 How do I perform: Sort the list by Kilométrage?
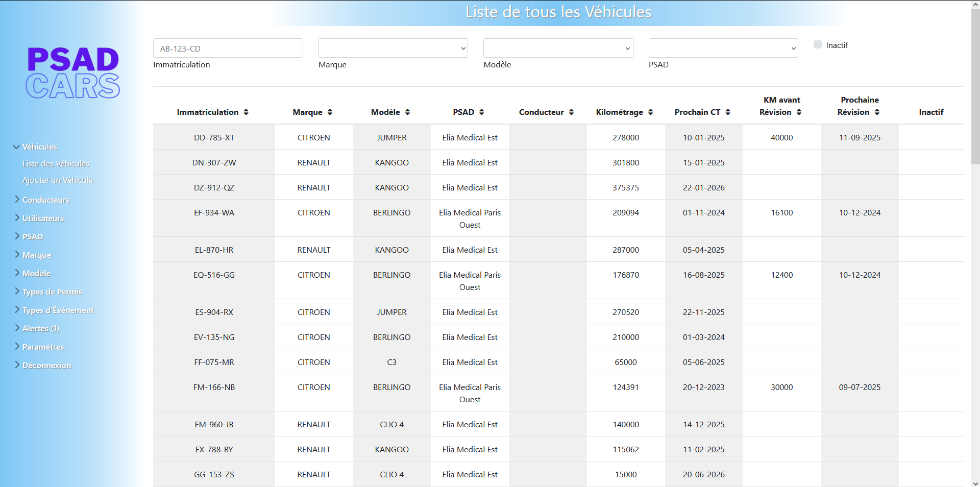point(650,112)
